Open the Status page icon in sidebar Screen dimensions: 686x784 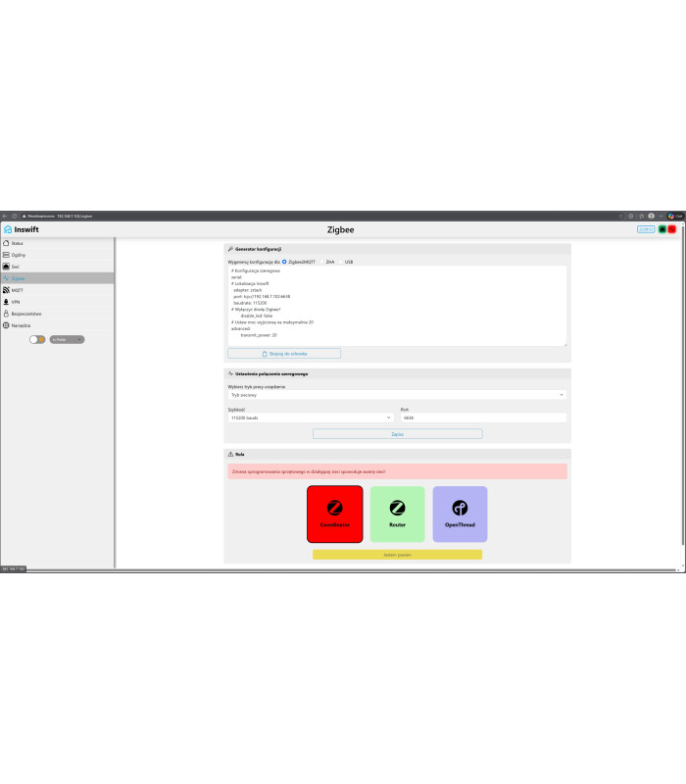[x=6, y=242]
